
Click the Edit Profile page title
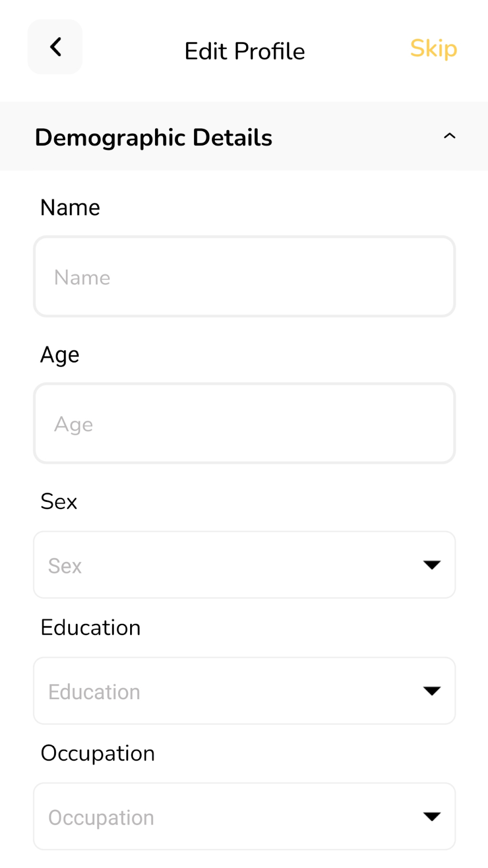[x=245, y=52]
